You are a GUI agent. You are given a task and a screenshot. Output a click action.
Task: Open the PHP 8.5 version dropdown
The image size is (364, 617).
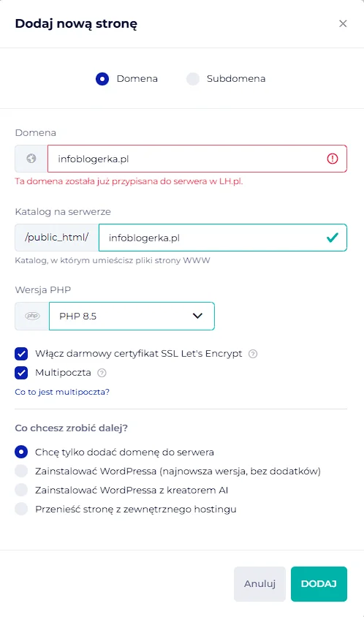pyautogui.click(x=132, y=316)
